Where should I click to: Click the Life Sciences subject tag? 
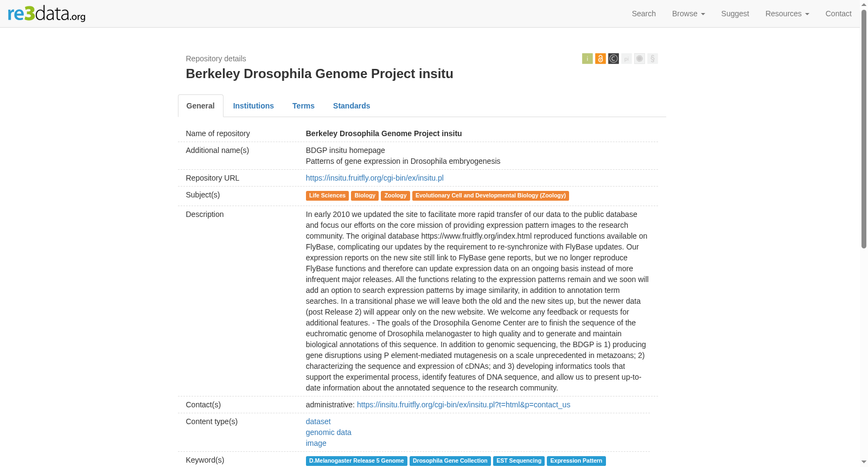tap(327, 196)
